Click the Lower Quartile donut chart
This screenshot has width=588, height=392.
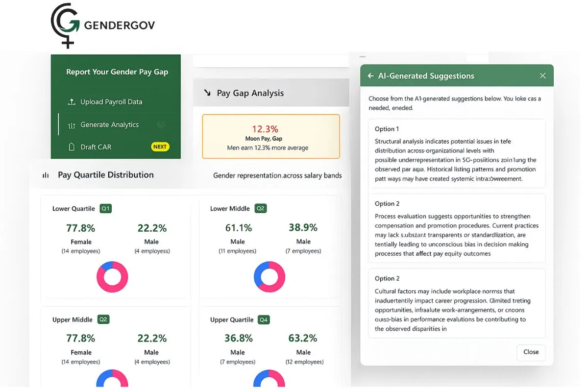tap(112, 277)
